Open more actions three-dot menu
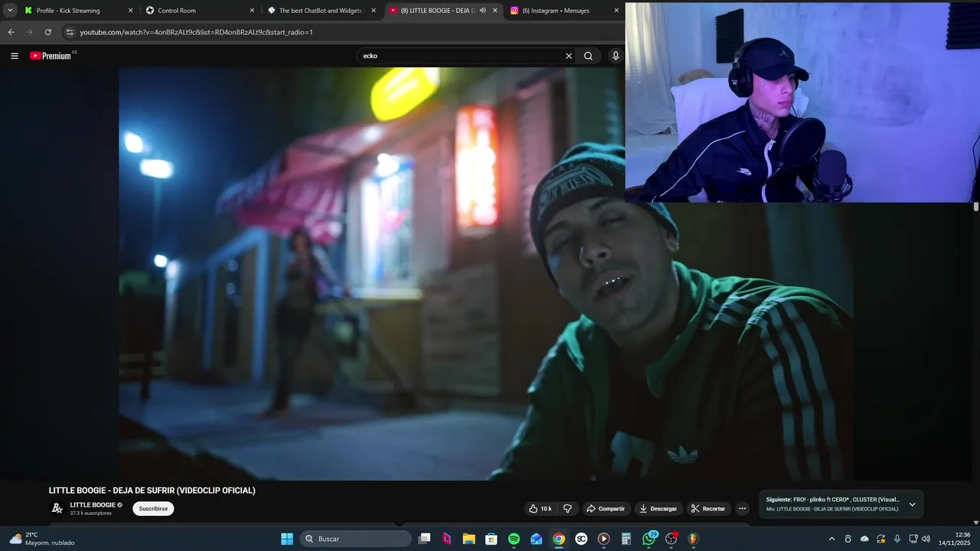The width and height of the screenshot is (980, 551). pos(742,508)
